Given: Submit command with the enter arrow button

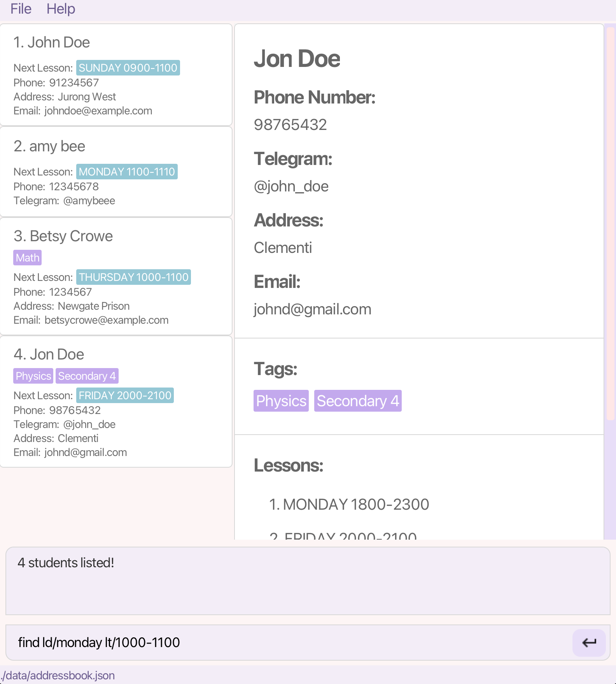Looking at the screenshot, I should (x=589, y=643).
